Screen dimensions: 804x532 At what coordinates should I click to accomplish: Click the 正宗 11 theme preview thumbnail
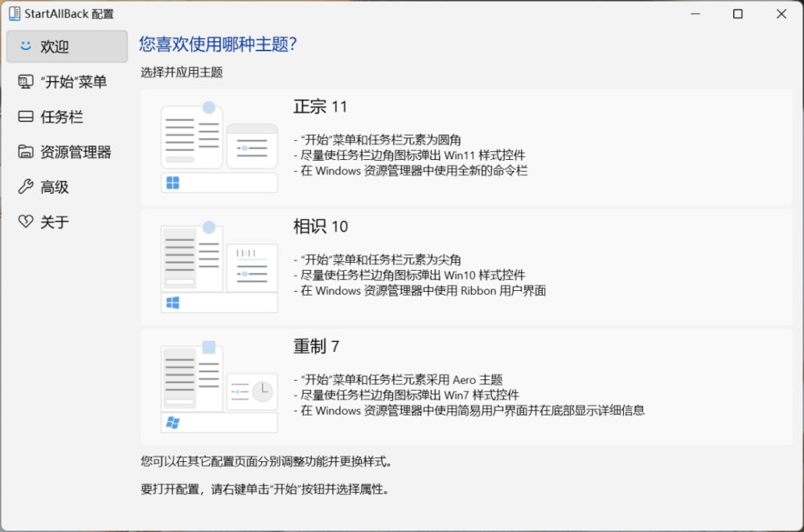[219, 147]
